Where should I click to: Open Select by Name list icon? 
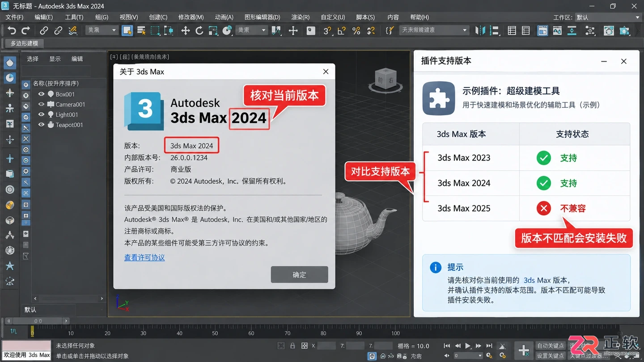141,30
